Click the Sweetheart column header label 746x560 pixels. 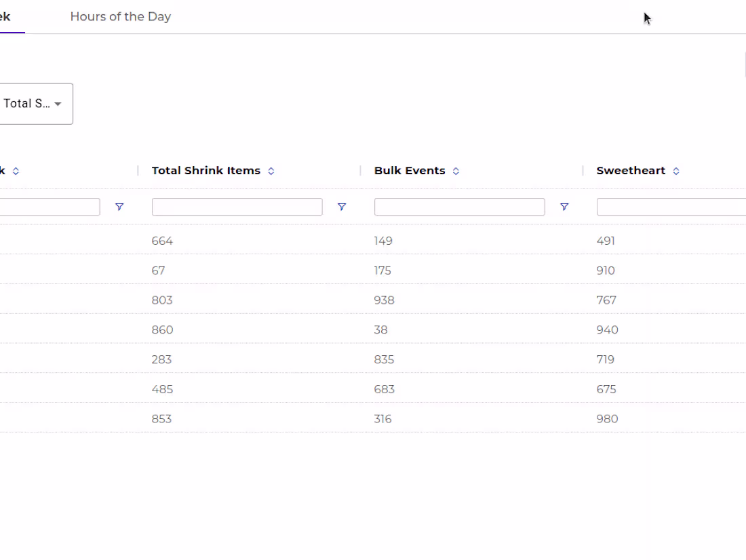click(x=631, y=171)
